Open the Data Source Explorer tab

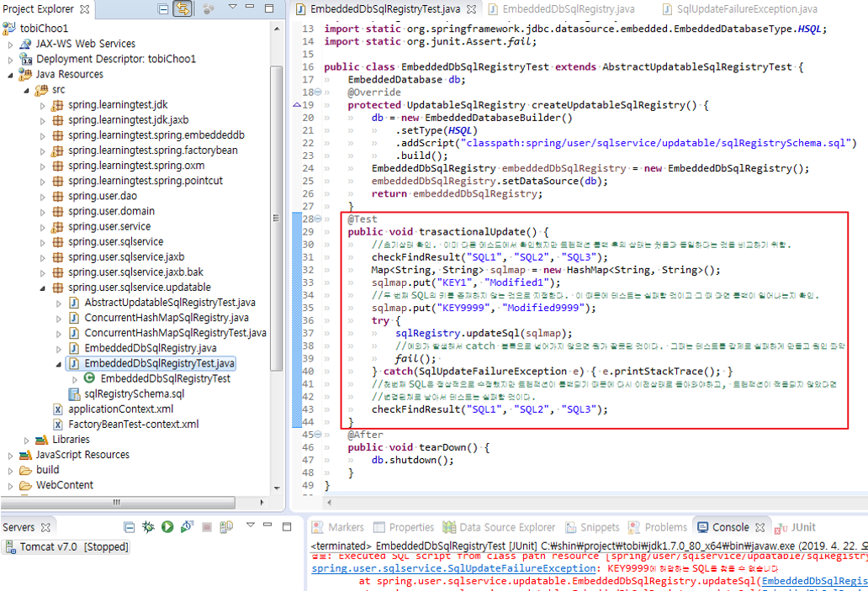[x=499, y=527]
